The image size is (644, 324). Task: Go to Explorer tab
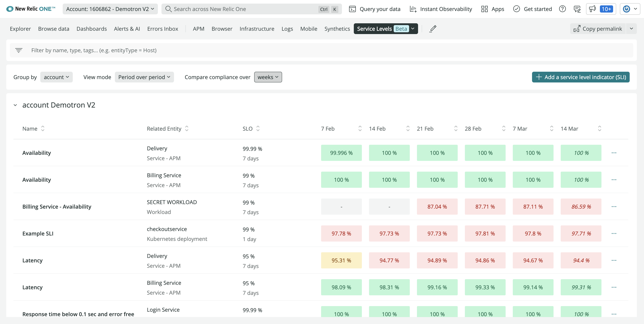click(20, 29)
